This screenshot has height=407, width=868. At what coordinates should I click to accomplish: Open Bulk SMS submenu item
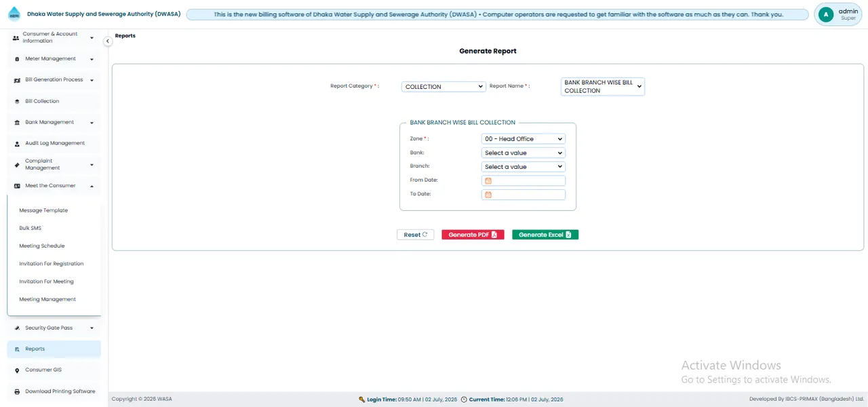click(x=31, y=228)
